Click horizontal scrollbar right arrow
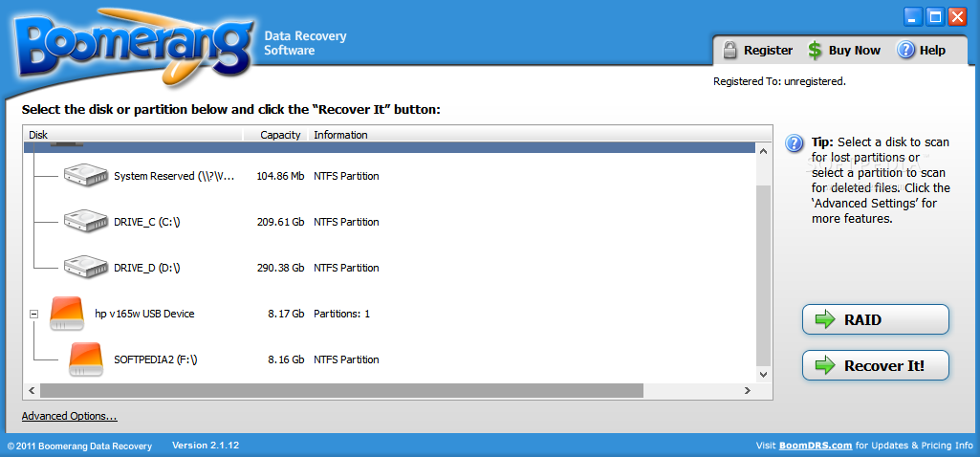 coord(748,390)
